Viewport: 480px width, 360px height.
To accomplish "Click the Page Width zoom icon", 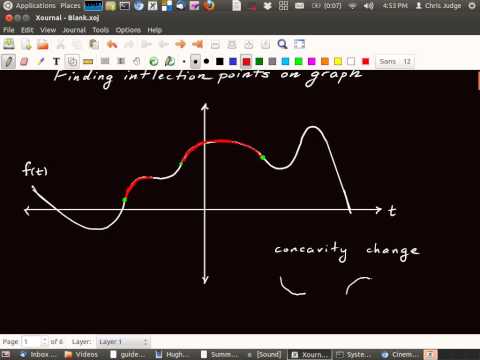I will point(232,44).
